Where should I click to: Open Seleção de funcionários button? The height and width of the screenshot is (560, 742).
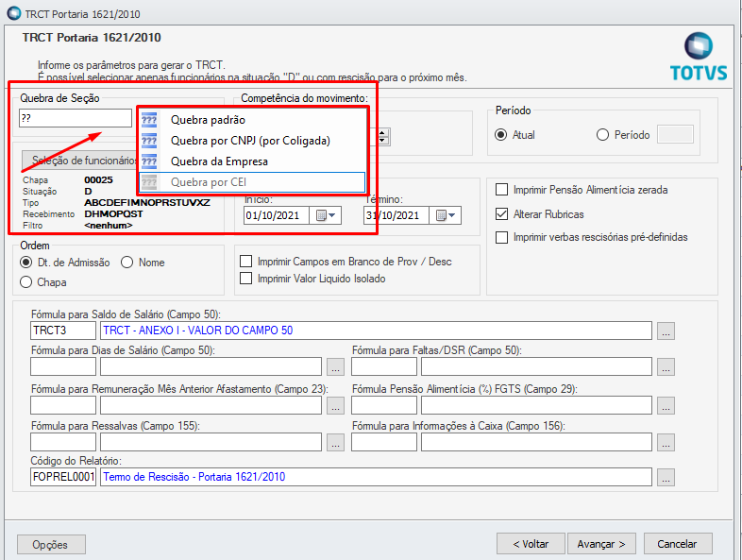[x=80, y=161]
